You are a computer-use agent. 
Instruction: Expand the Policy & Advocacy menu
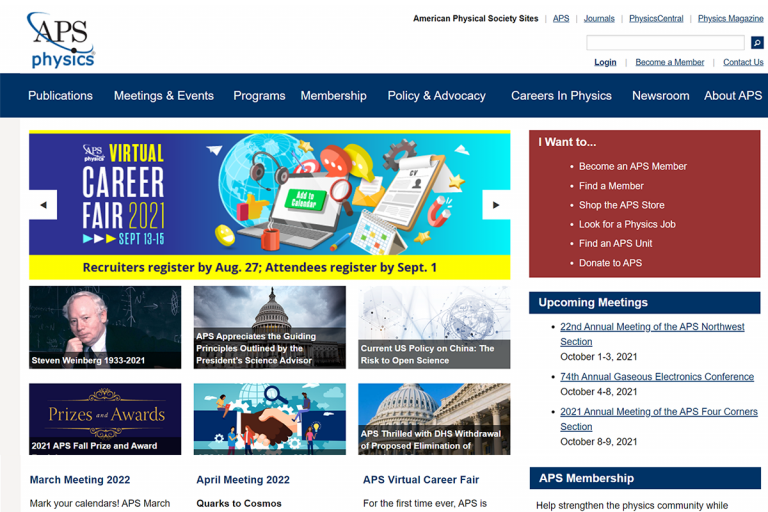coord(436,96)
